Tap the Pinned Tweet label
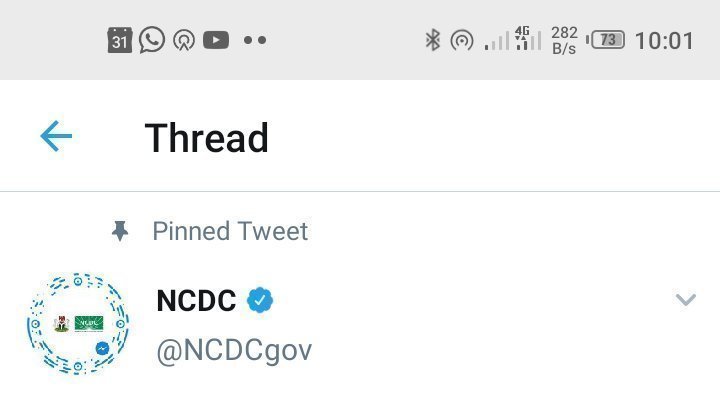This screenshot has width=720, height=405. pyautogui.click(x=230, y=232)
